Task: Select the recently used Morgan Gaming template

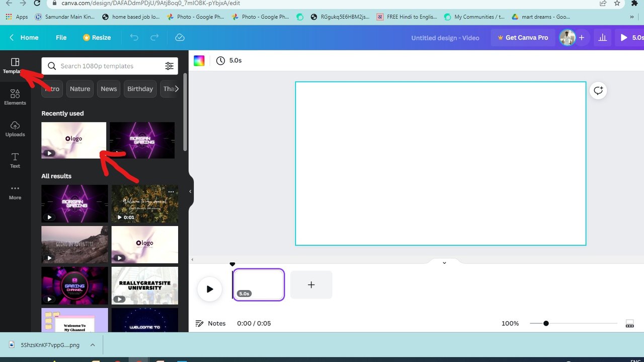Action: [x=142, y=140]
